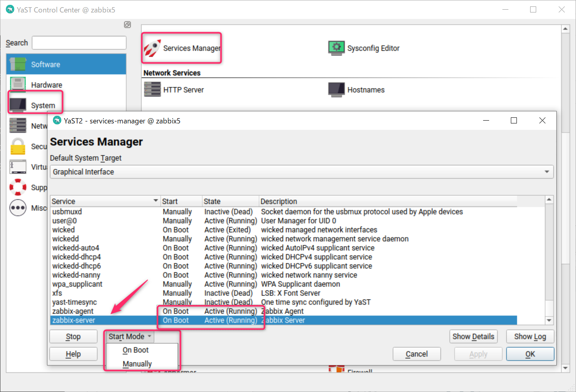This screenshot has width=576, height=392.
Task: Click the detach panel icon above Search
Action: (128, 25)
